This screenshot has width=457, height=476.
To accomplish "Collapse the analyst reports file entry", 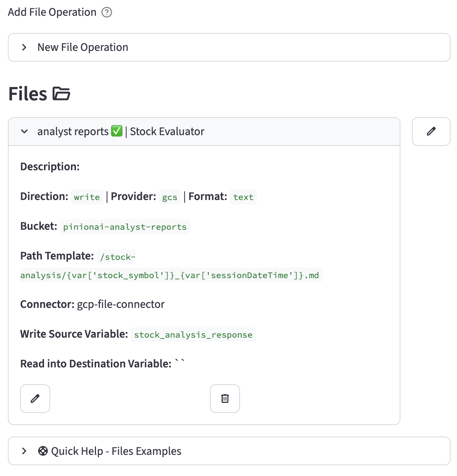I will (24, 132).
